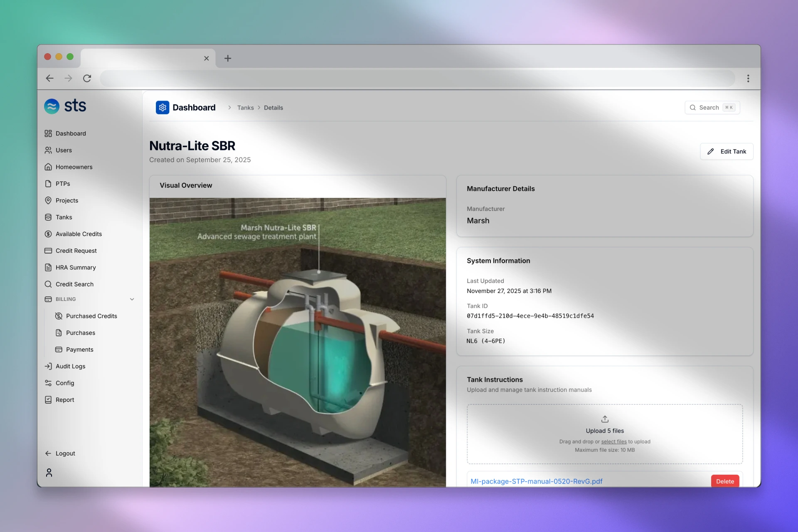Click the Report label in sidebar
The image size is (798, 532).
click(x=65, y=400)
